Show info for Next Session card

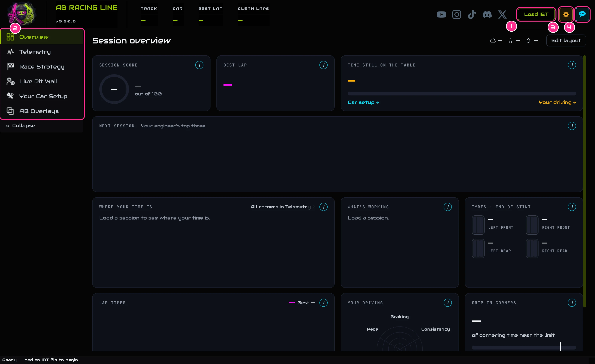click(572, 126)
